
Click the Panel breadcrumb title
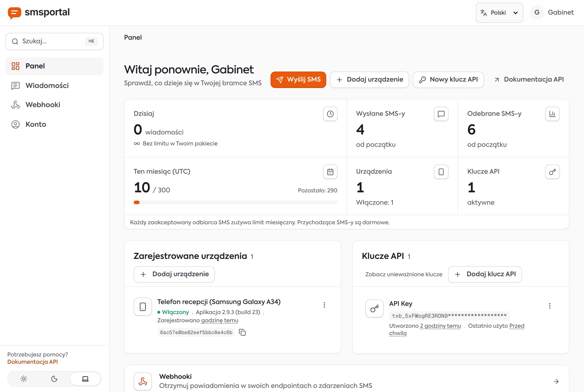click(133, 38)
